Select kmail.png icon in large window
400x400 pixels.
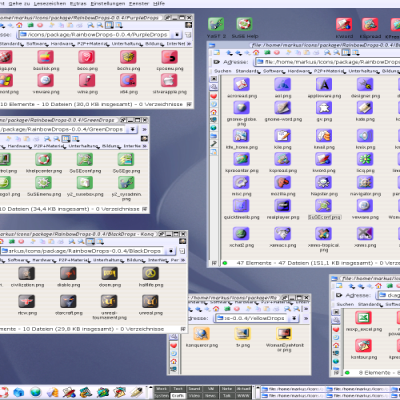click(324, 136)
